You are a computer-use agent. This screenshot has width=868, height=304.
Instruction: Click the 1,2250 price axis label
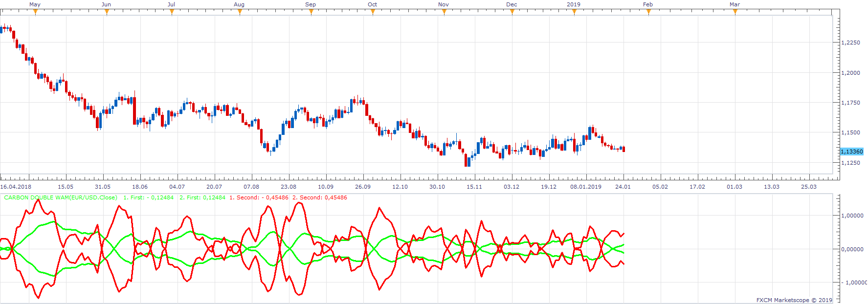[850, 43]
